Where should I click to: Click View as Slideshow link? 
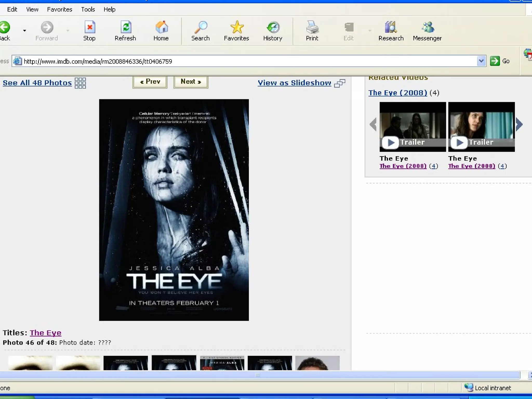(294, 83)
